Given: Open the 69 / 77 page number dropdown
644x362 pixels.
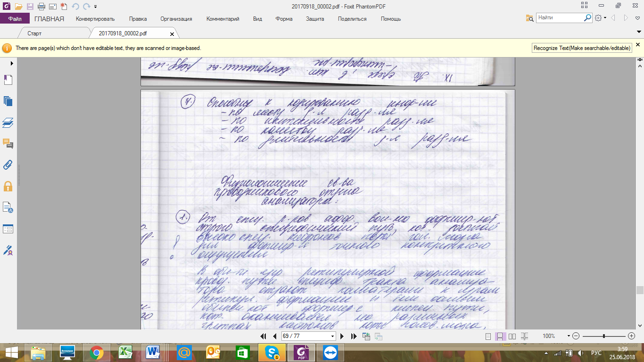Looking at the screenshot, I should [333, 337].
